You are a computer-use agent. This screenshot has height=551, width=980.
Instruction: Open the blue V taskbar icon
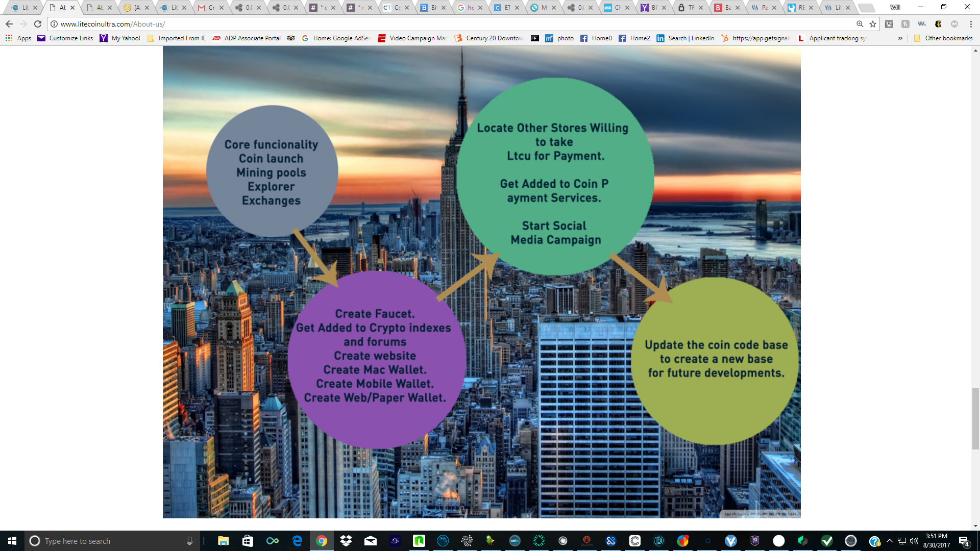coord(731,541)
